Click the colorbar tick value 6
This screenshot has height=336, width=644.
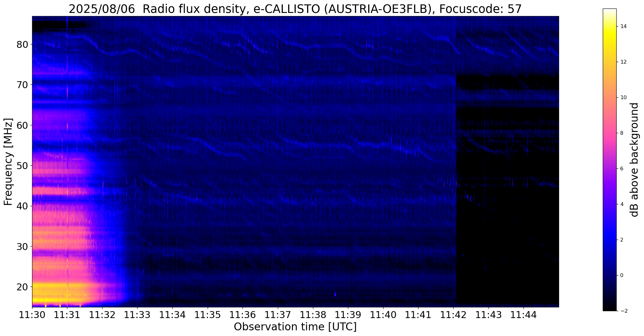[621, 169]
